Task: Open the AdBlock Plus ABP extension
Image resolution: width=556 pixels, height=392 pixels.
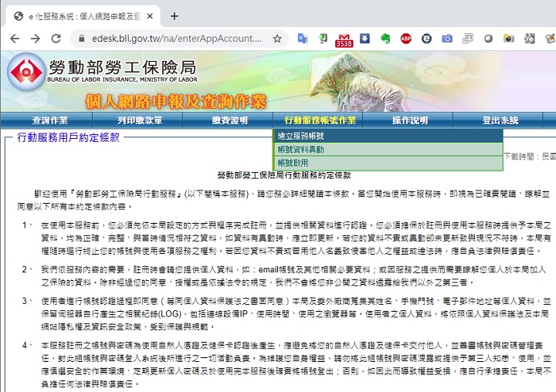Action: pyautogui.click(x=405, y=39)
